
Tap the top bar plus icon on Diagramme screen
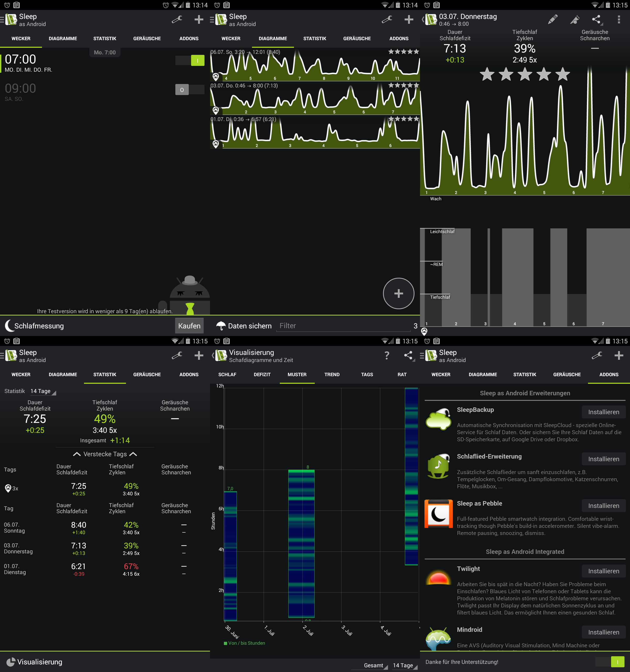point(409,20)
